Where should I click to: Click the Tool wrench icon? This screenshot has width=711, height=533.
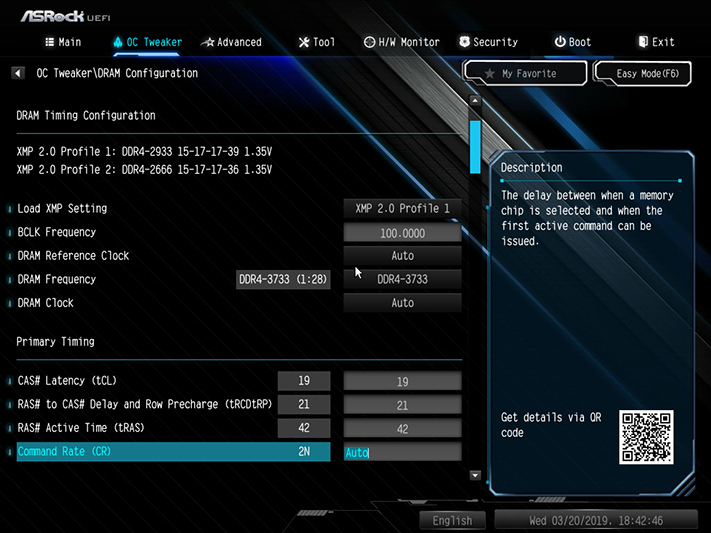tap(303, 42)
